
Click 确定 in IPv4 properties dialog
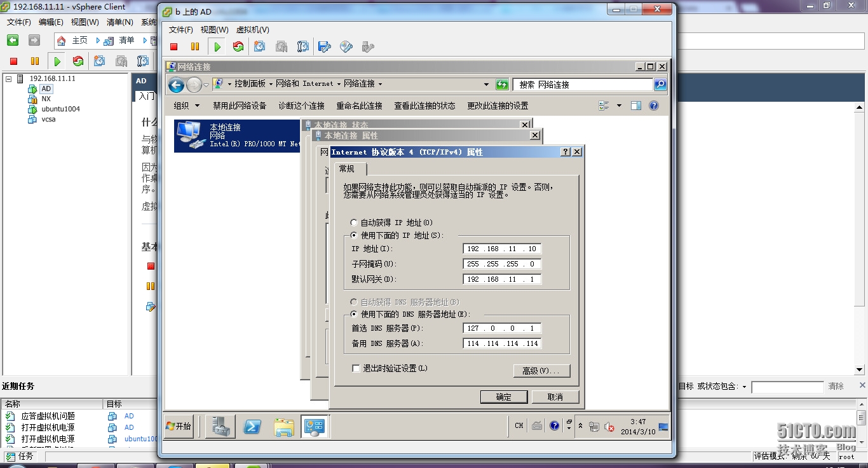click(504, 397)
